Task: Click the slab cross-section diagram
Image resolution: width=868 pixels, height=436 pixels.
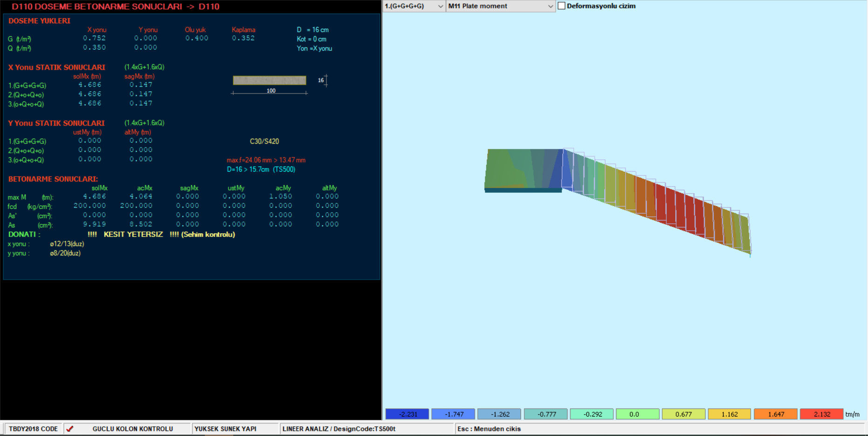Action: 270,80
